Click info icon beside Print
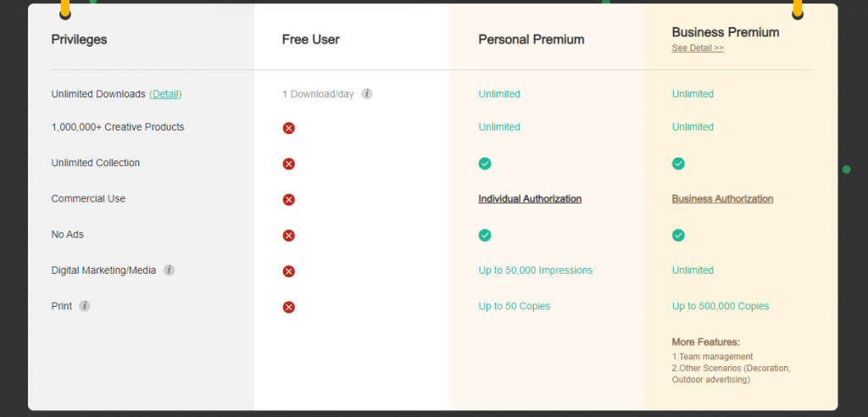 tap(85, 306)
